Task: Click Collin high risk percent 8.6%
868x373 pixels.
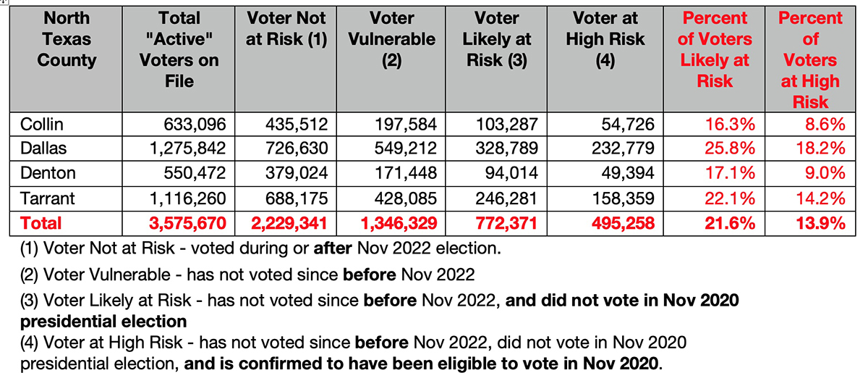Action: tap(810, 124)
